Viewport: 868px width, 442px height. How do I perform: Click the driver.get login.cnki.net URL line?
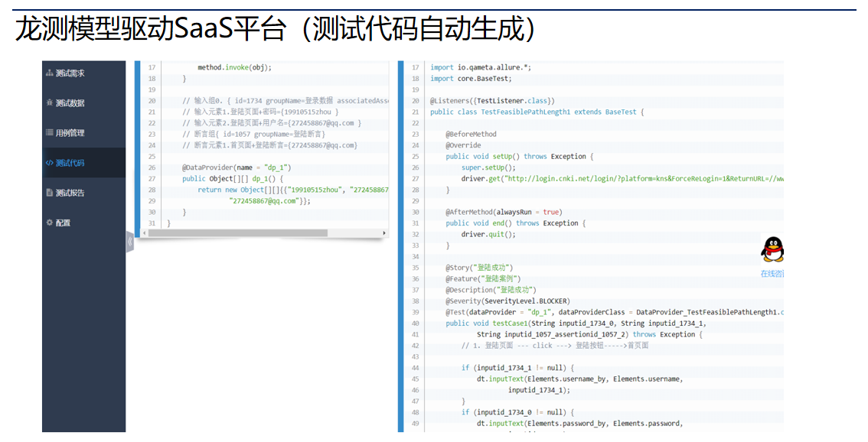(622, 179)
